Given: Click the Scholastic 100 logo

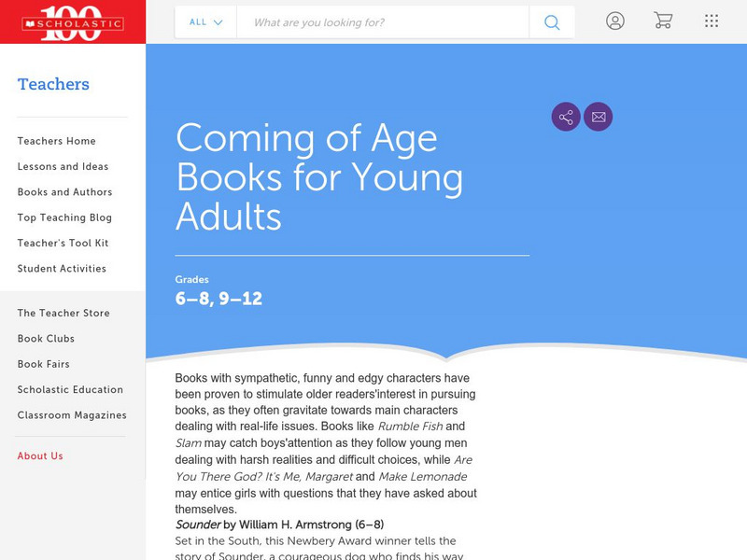Looking at the screenshot, I should click(73, 22).
